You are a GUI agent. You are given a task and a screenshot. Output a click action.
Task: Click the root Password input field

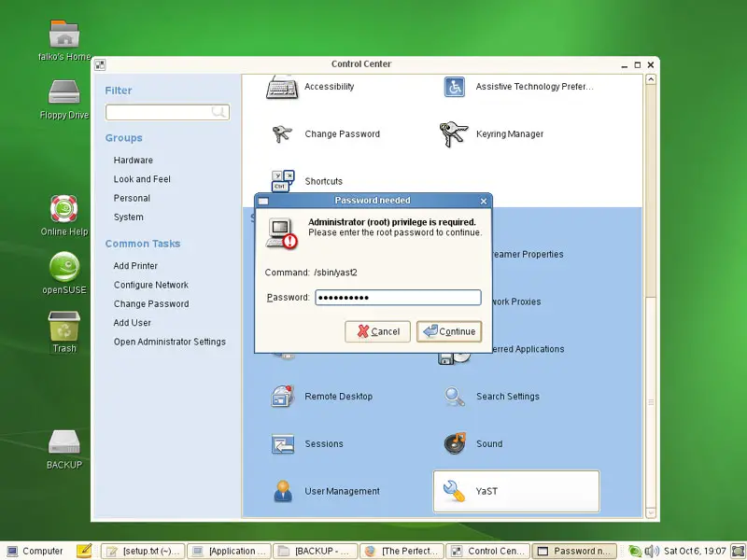tap(399, 298)
